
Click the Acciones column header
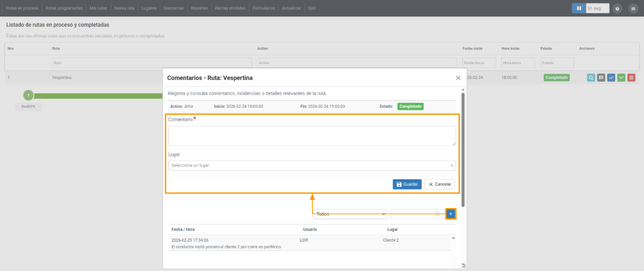587,49
